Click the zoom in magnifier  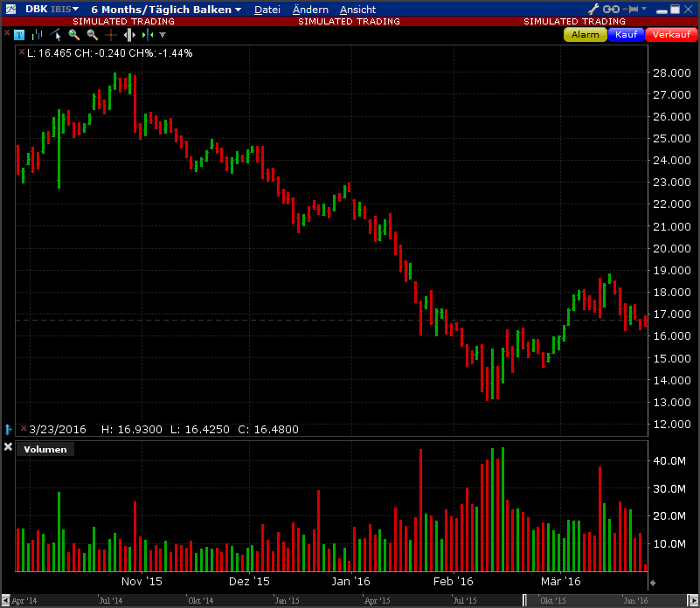click(74, 35)
